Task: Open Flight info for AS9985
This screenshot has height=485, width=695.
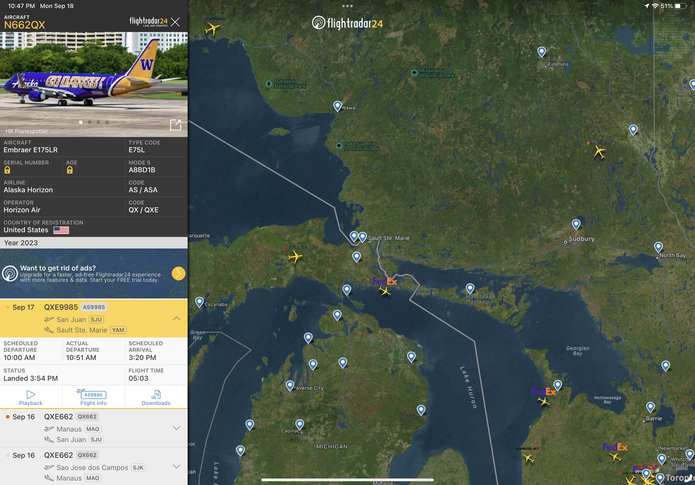Action: coord(93,397)
